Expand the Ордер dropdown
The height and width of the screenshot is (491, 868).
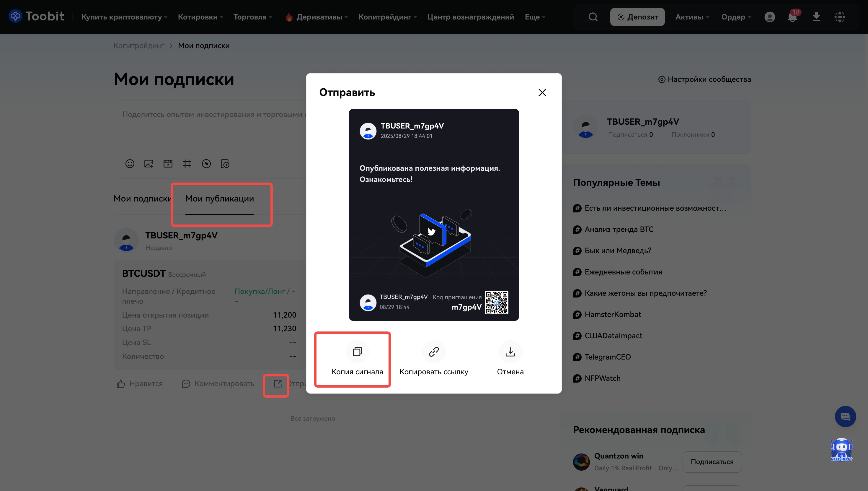pos(736,17)
